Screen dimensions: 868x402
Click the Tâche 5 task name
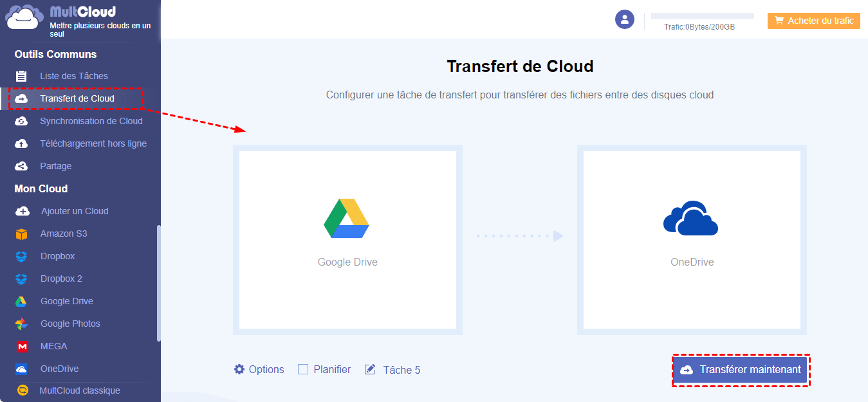click(402, 370)
